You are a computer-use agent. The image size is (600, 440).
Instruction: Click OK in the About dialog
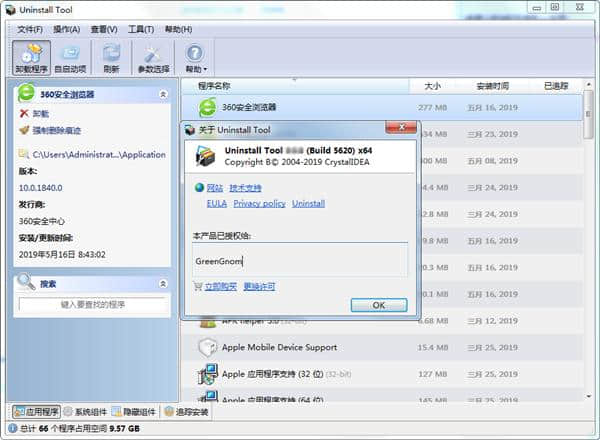click(379, 305)
